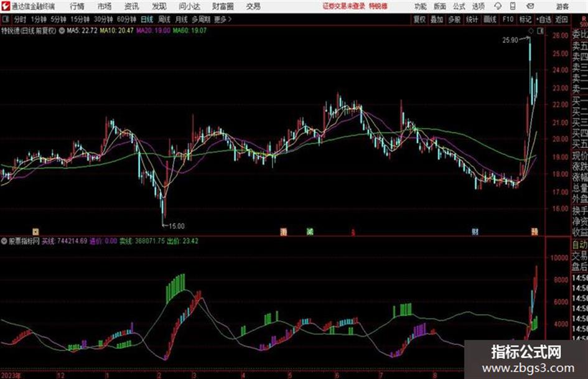This screenshot has height=379, width=588.
Task: Open the 行情 menu
Action: point(77,6)
